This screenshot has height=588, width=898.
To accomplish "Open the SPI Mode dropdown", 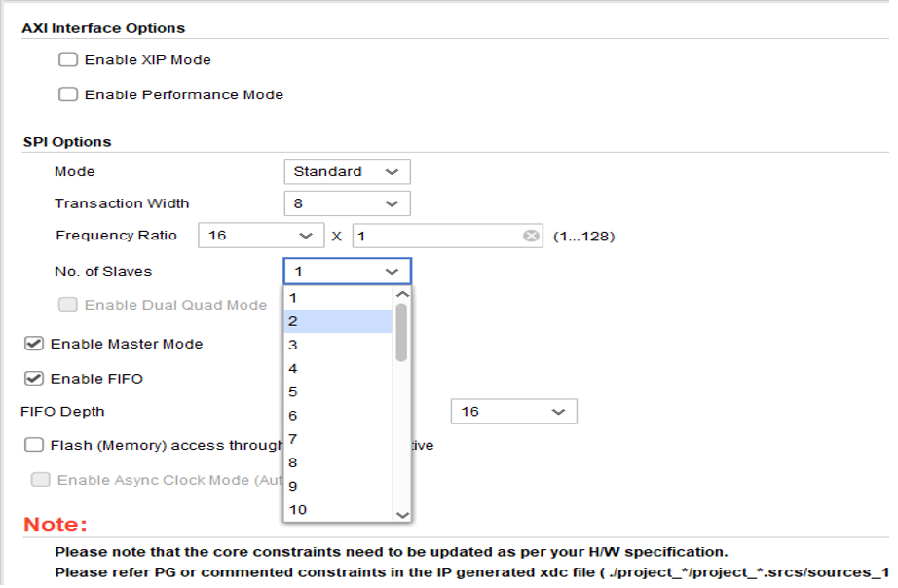I will (347, 172).
